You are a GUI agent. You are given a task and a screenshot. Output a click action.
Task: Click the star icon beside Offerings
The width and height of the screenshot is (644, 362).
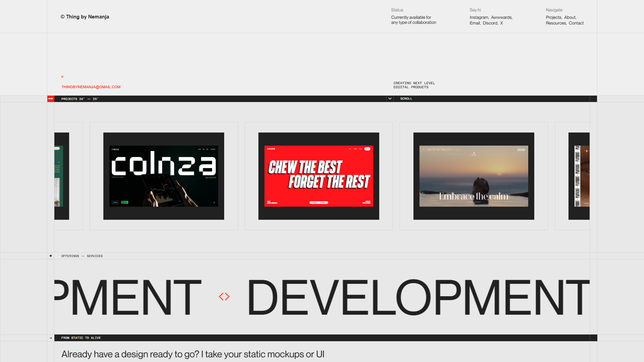click(51, 256)
